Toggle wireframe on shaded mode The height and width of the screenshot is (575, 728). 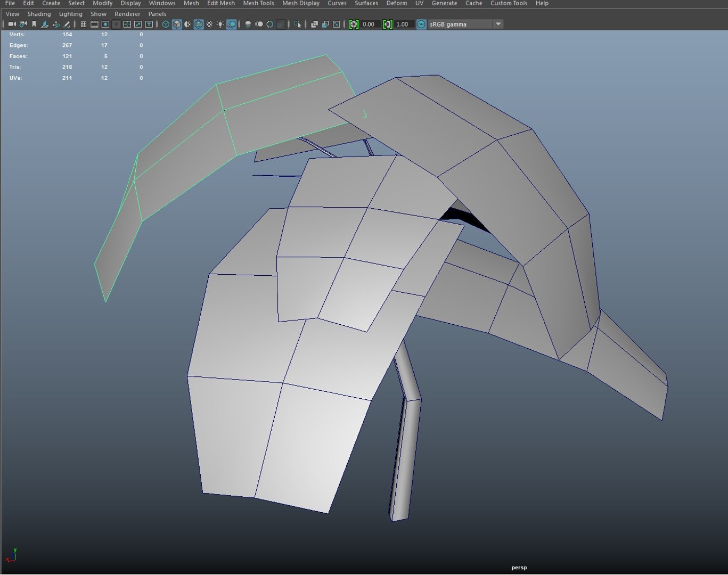pos(198,24)
